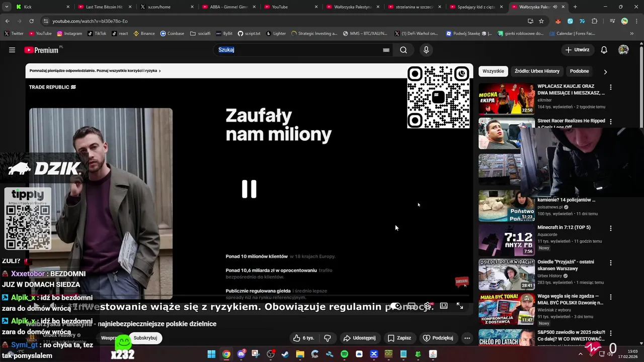The image size is (644, 362).
Task: Open the on-screen keyboard icon in search
Action: [x=386, y=50]
